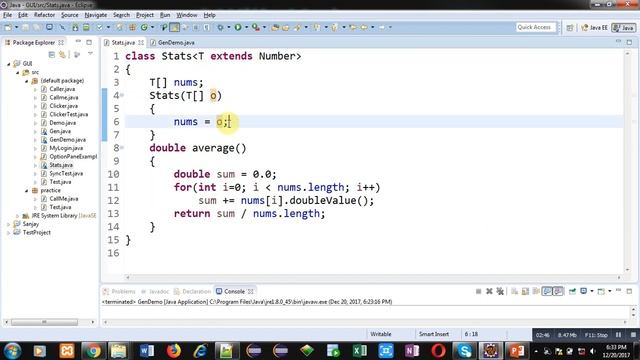The width and height of the screenshot is (640, 360).
Task: Click Remove All Terminated Launches icon
Action: (500, 291)
